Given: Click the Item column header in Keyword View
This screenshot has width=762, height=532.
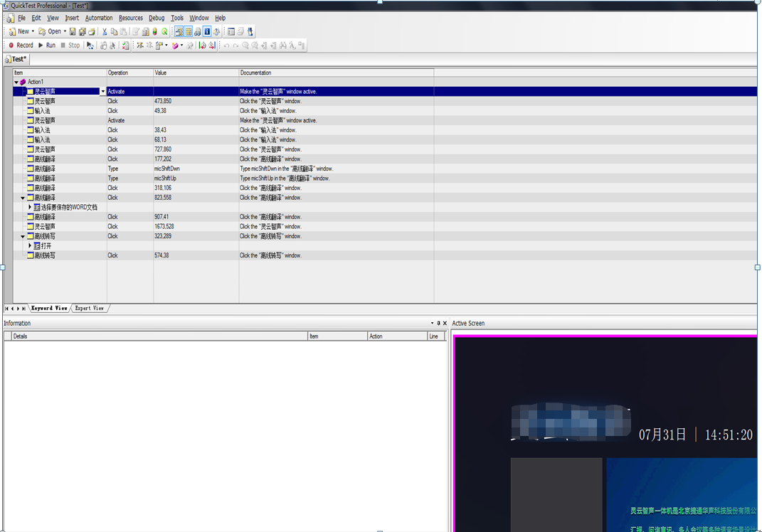Looking at the screenshot, I should tap(60, 73).
